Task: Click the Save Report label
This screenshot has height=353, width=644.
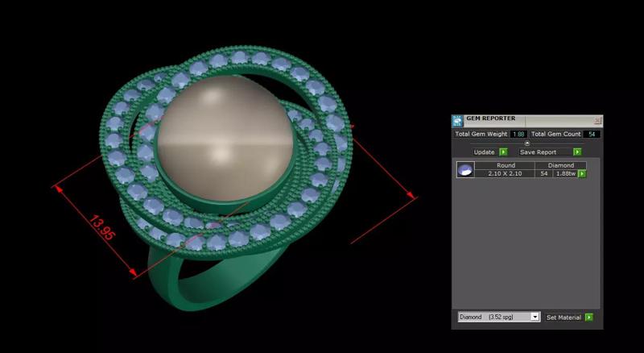Action: (538, 152)
